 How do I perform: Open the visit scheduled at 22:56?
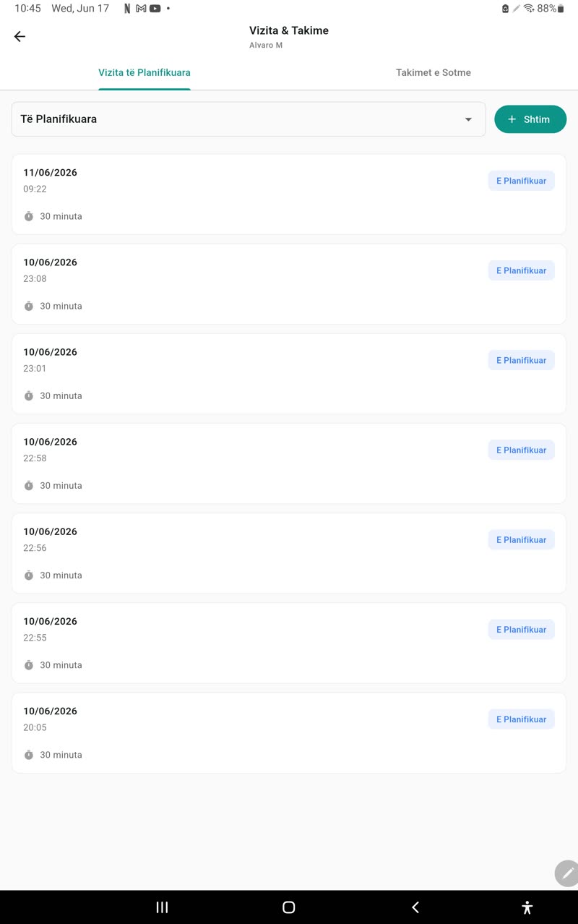tap(289, 553)
